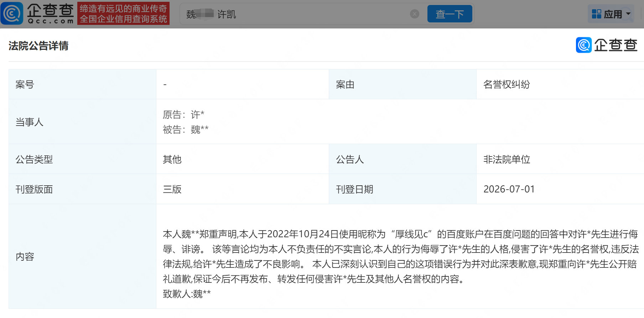Screen dimensions: 644x318
Task: Select the plaintiff line 原告: 许*
Action: coord(183,115)
